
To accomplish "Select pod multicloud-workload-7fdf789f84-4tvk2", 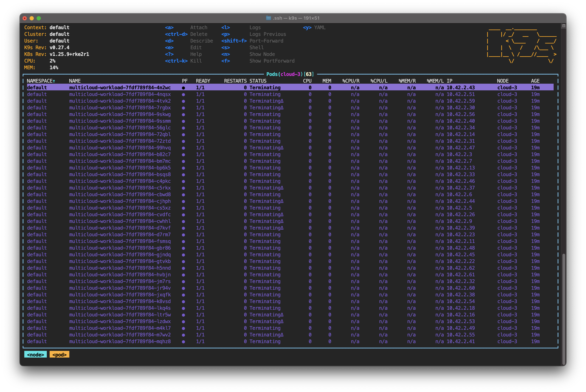I will [290, 101].
